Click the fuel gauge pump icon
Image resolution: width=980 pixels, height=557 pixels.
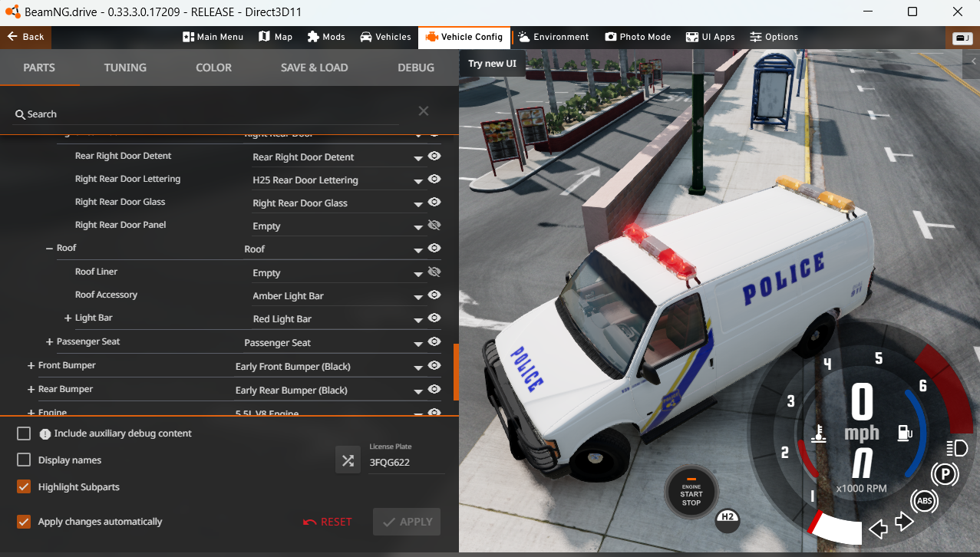tap(905, 433)
